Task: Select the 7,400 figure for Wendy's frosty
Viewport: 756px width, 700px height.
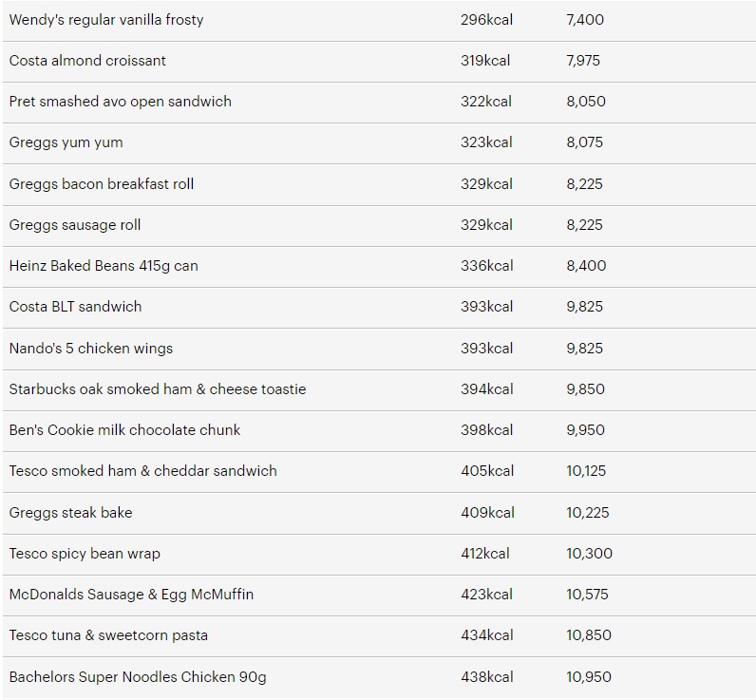Action: (x=585, y=20)
